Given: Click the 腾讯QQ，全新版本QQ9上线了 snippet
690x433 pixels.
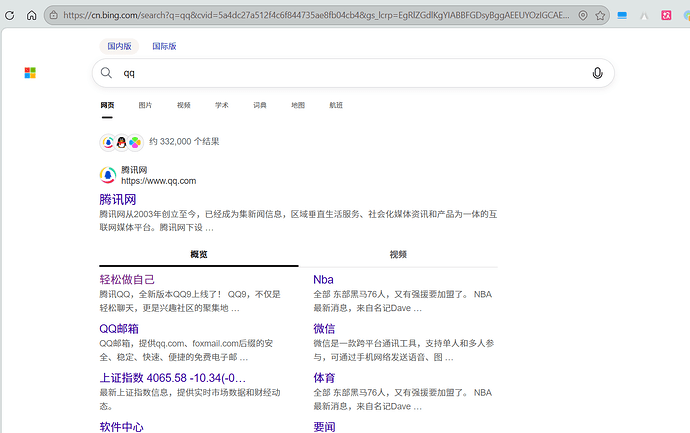Looking at the screenshot, I should point(190,301).
